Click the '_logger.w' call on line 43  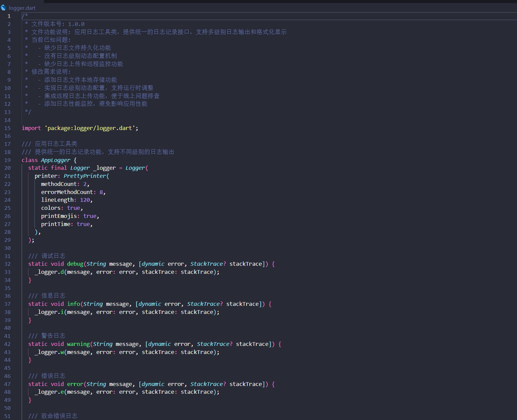click(49, 352)
